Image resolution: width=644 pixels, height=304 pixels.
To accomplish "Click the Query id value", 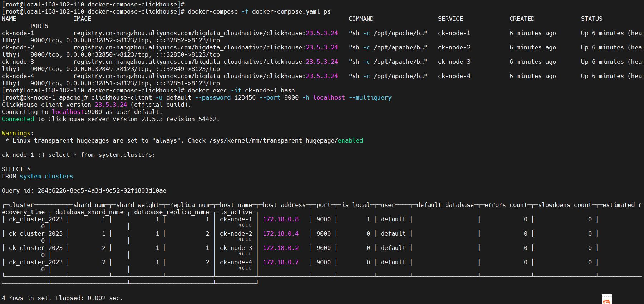I will point(102,190).
